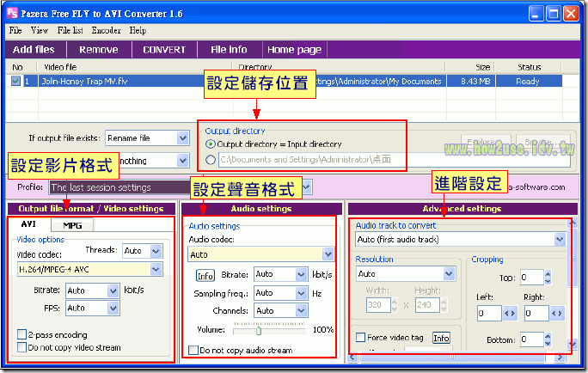588x373 pixels.
Task: Expand Audio track to convert dropdown
Action: click(559, 240)
